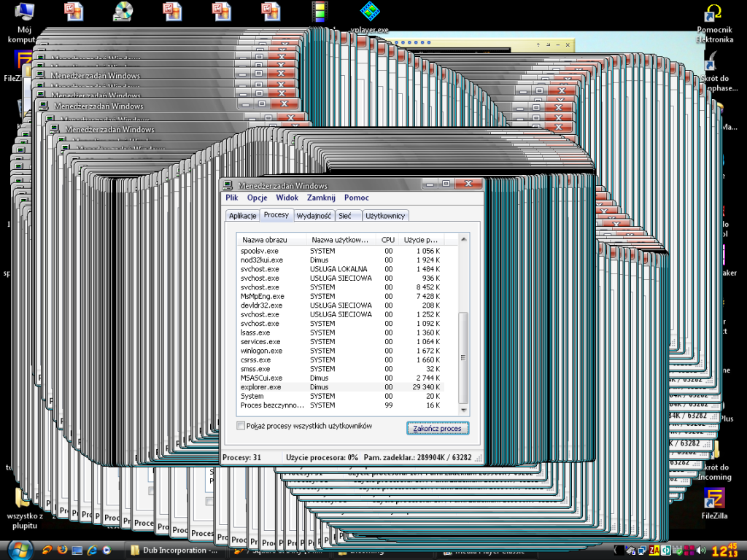Launch Firefox from the quick launch bar
The image size is (747, 560).
click(63, 550)
